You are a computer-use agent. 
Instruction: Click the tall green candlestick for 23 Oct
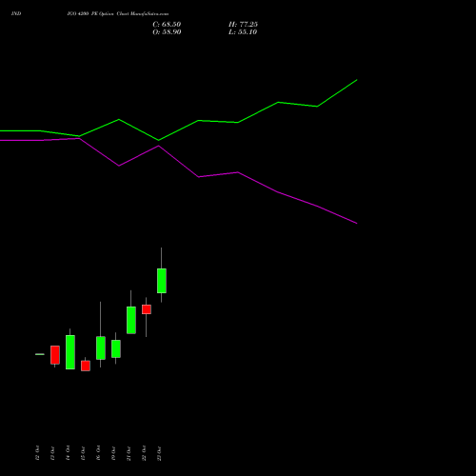[162, 281]
